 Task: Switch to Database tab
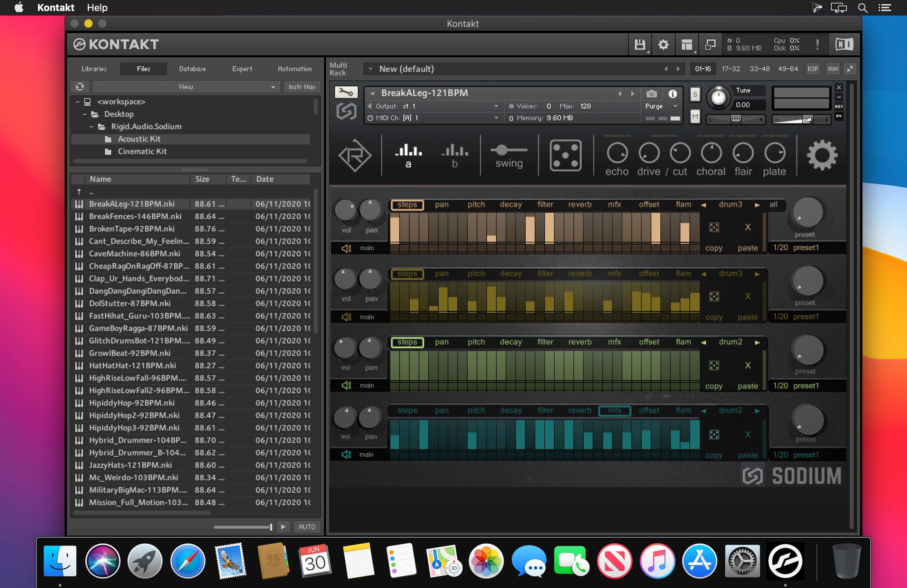click(192, 69)
